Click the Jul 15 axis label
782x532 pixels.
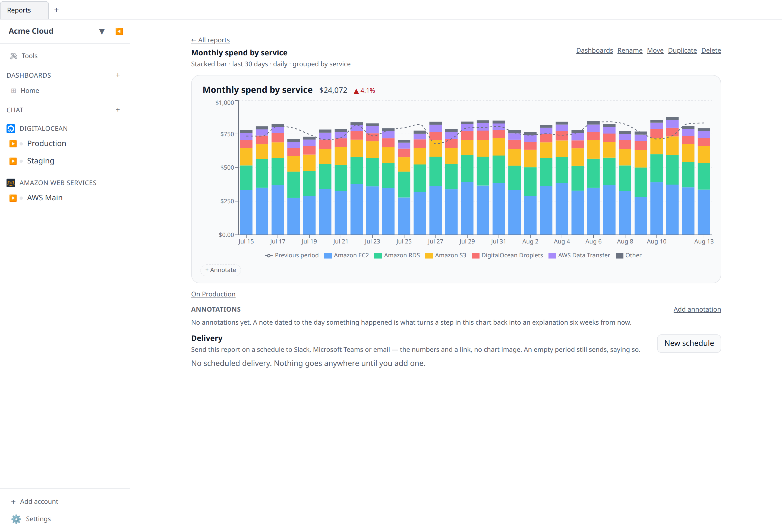click(x=246, y=241)
